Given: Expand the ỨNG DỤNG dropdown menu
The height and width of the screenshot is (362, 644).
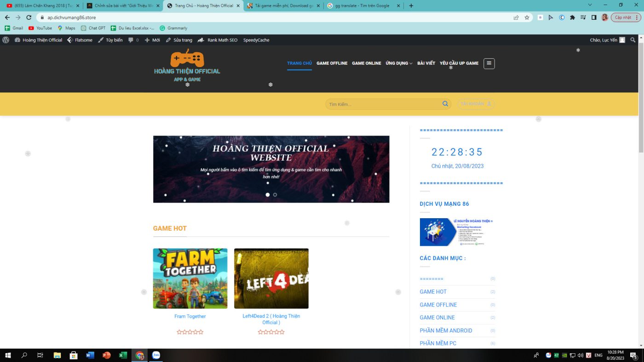Looking at the screenshot, I should [x=399, y=63].
